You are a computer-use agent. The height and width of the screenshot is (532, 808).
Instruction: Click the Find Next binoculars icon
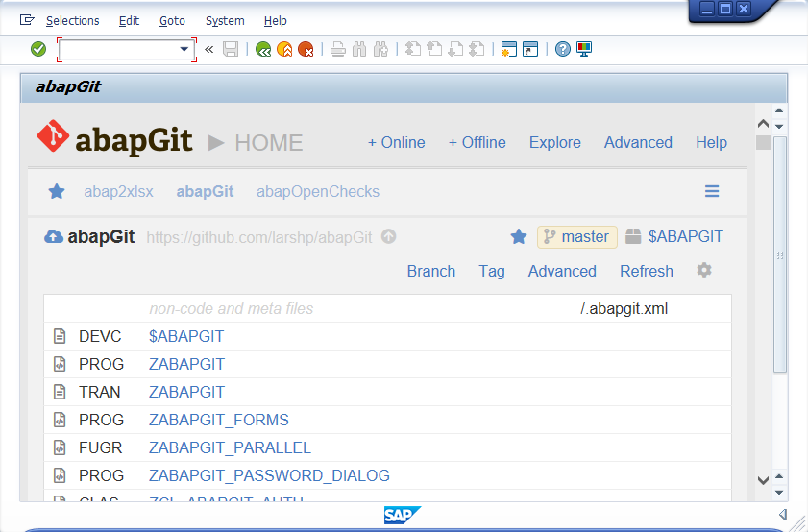tap(380, 49)
